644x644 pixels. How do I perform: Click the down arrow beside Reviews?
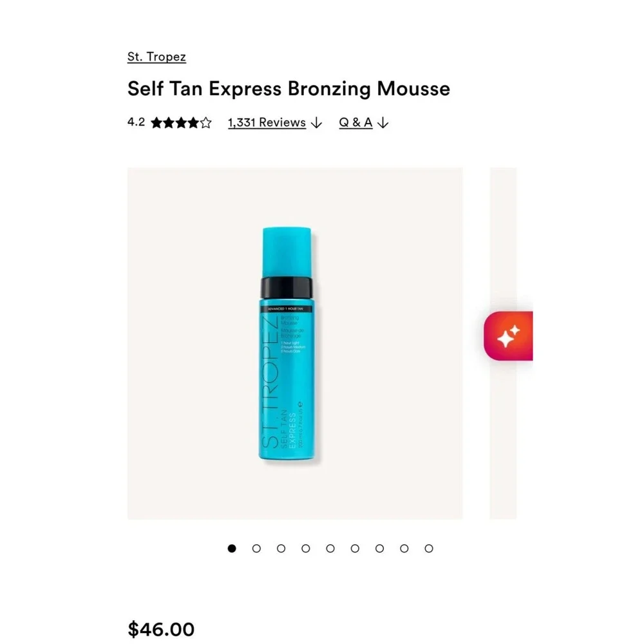coord(316,123)
